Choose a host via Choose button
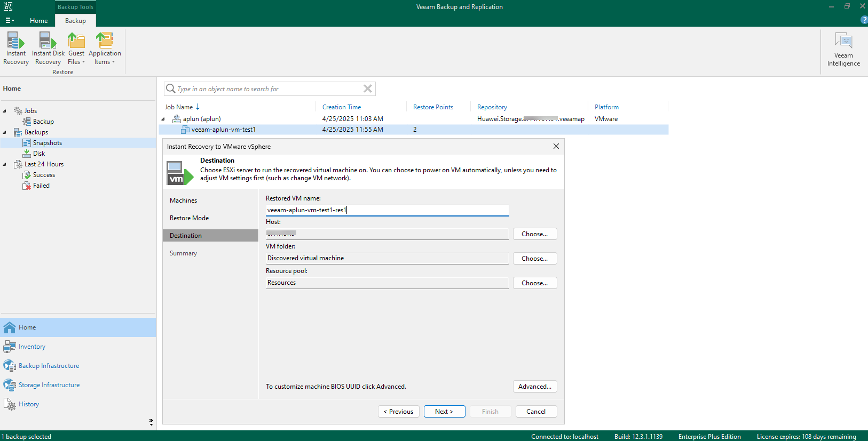Viewport: 868px width, 441px height. point(535,234)
